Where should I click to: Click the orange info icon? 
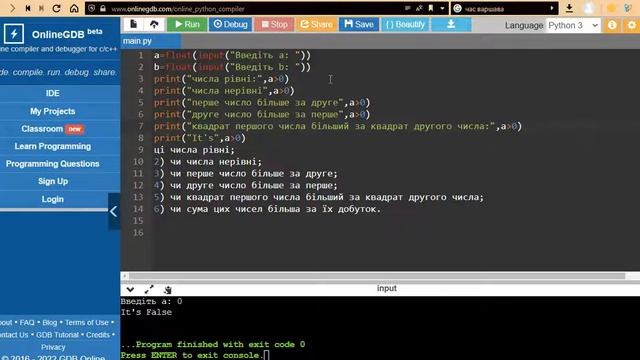pos(612,25)
